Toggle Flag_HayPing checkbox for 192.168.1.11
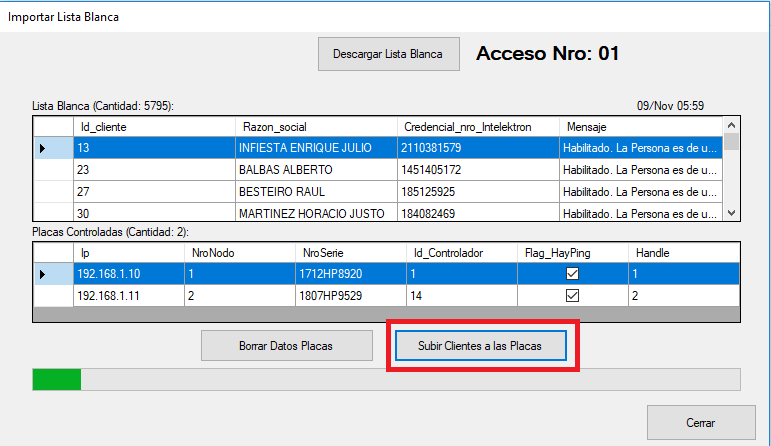The image size is (771, 446). click(x=573, y=296)
